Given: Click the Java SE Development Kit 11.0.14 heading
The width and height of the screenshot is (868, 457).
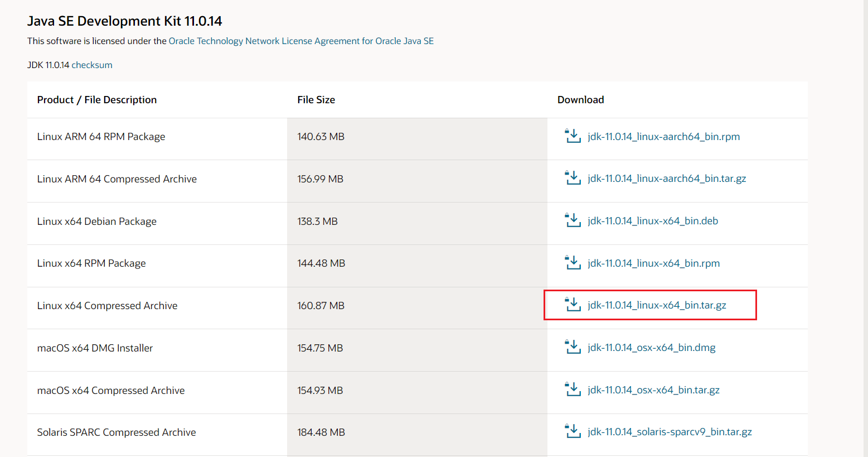Looking at the screenshot, I should [x=125, y=21].
